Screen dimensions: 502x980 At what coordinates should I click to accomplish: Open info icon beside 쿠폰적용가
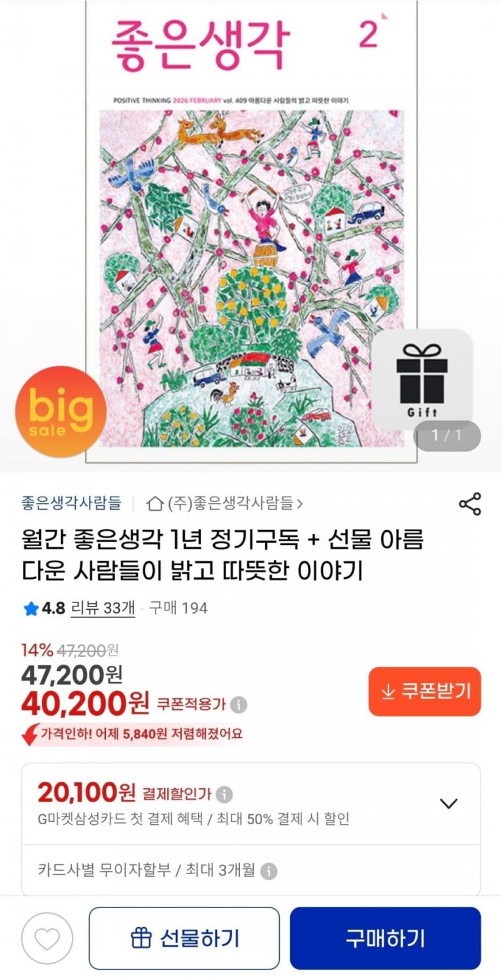(x=239, y=705)
